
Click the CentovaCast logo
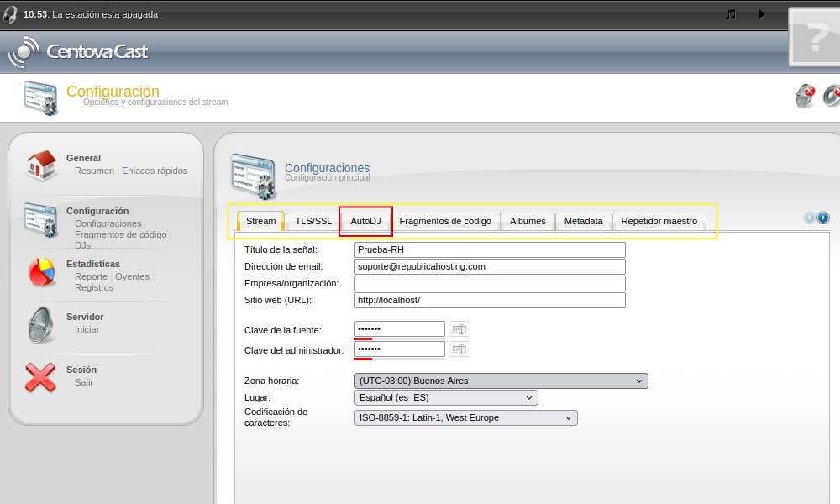[x=78, y=52]
